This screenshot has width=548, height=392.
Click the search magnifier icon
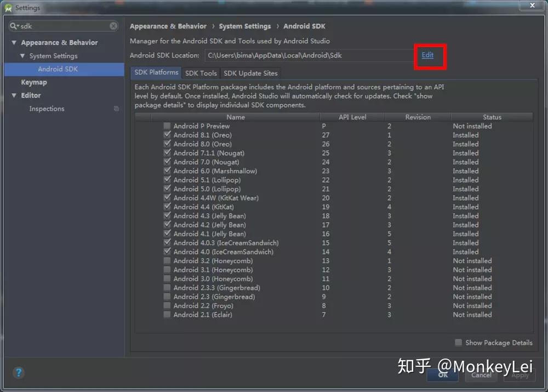click(x=14, y=26)
